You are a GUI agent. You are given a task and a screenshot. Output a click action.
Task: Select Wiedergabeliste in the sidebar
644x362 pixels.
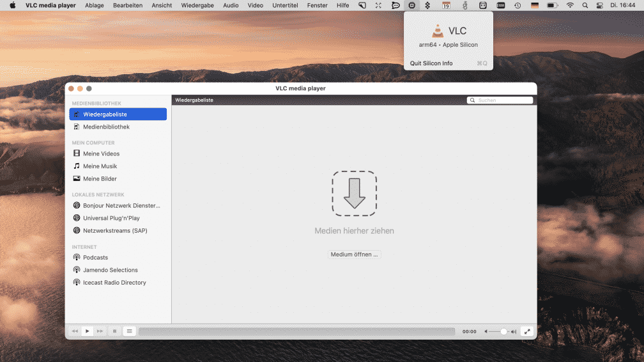click(x=118, y=114)
